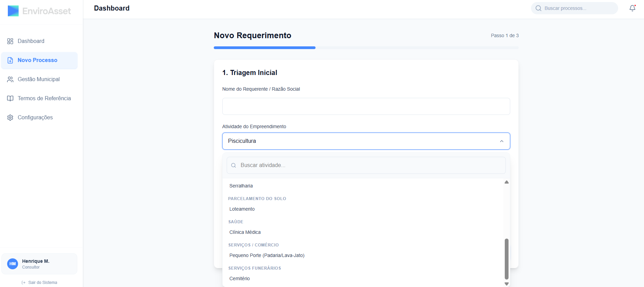Click the Gestão Municipal users icon

click(x=10, y=79)
